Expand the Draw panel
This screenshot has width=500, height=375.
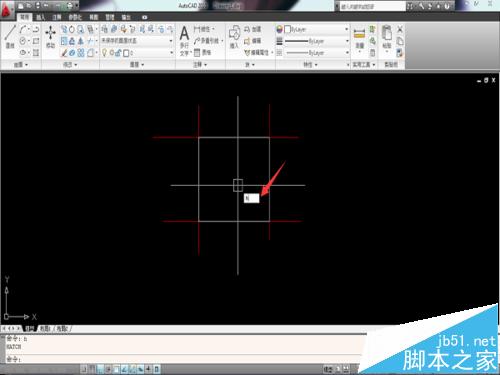coord(21,65)
